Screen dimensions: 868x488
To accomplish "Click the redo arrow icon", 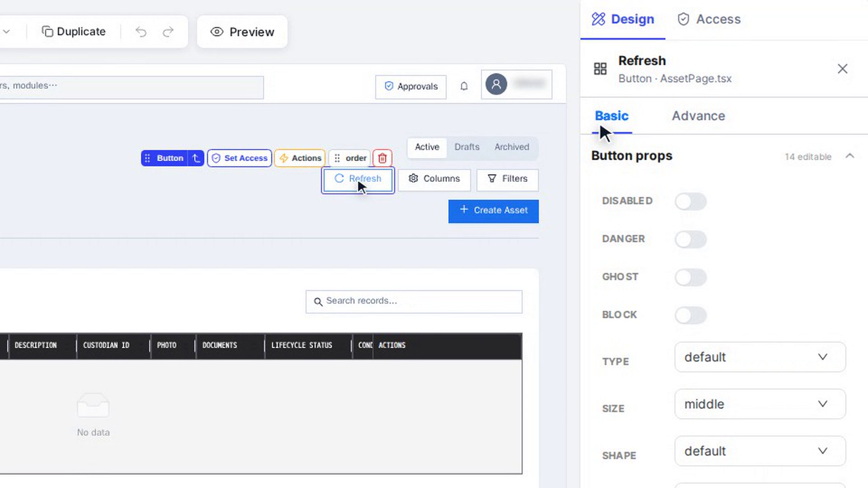I will tap(168, 32).
